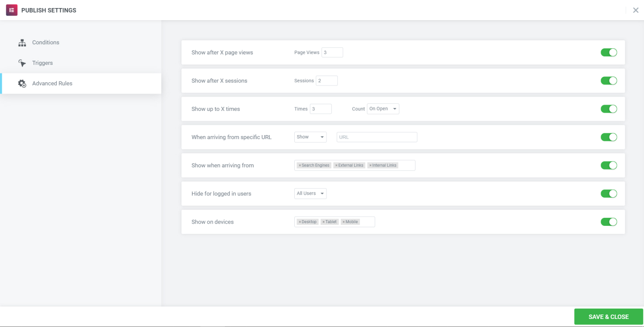Screen dimensions: 644x327
Task: Open the Conditions tab
Action: 80,42
